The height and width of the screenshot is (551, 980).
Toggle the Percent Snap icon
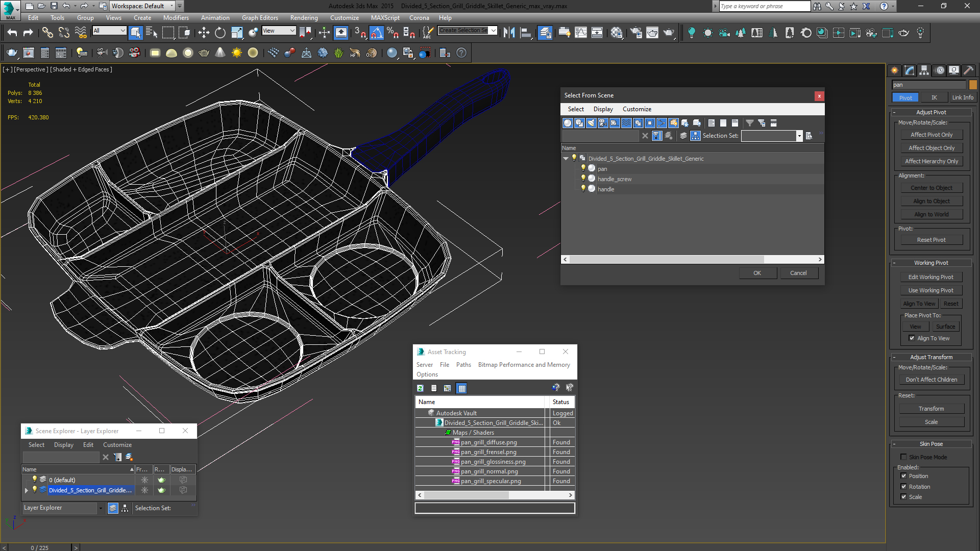coord(393,33)
